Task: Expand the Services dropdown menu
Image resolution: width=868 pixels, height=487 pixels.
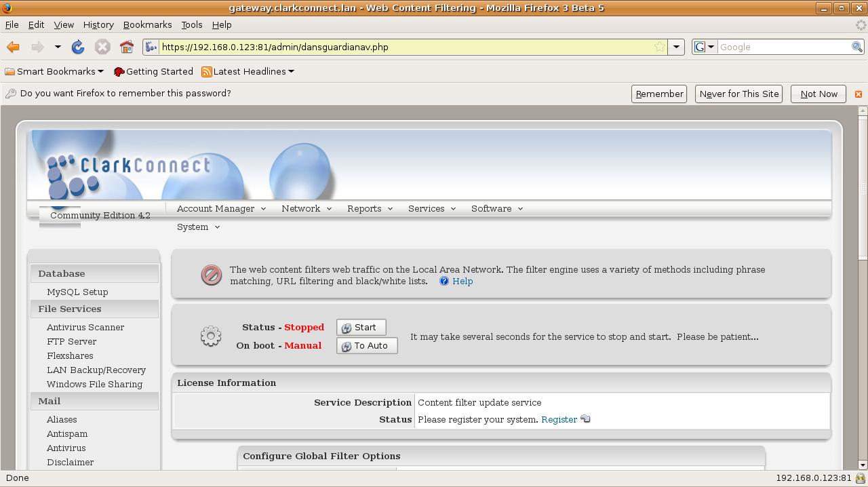Action: (x=432, y=208)
